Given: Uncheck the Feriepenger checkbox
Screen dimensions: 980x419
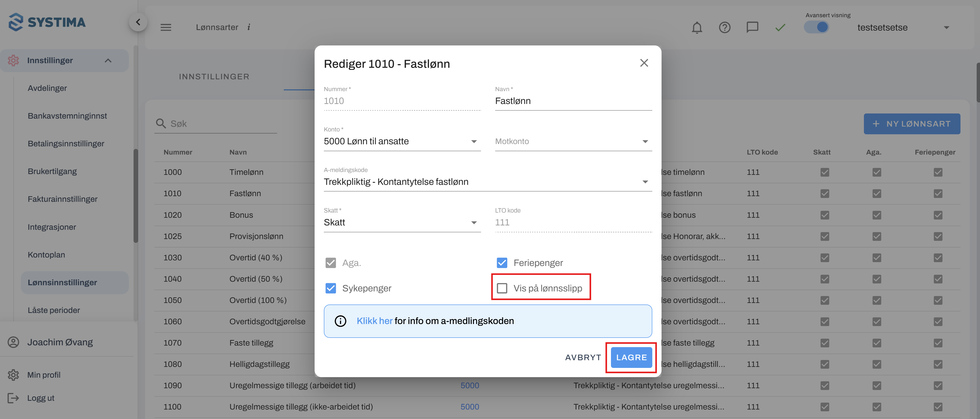Looking at the screenshot, I should [x=502, y=263].
